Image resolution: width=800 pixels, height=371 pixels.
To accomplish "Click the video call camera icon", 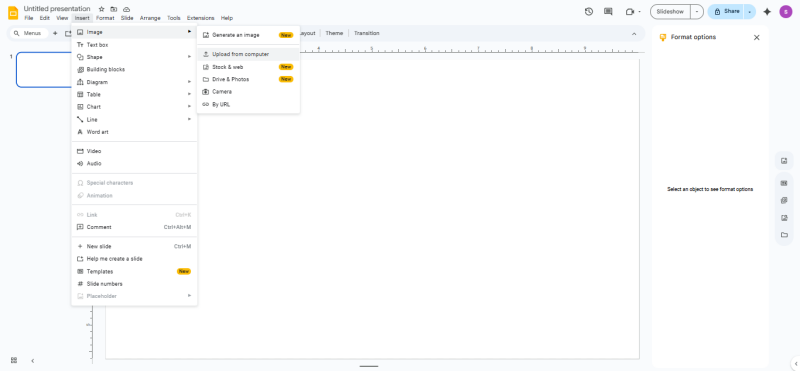I will click(x=630, y=11).
